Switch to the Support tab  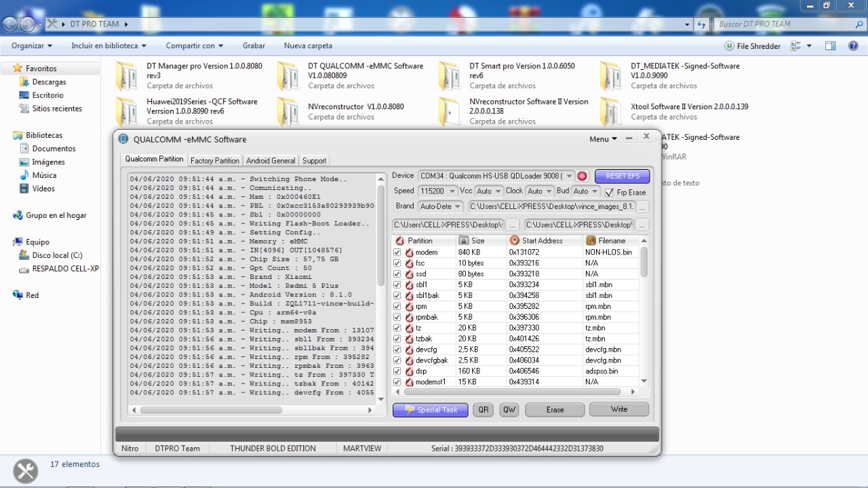click(x=314, y=161)
